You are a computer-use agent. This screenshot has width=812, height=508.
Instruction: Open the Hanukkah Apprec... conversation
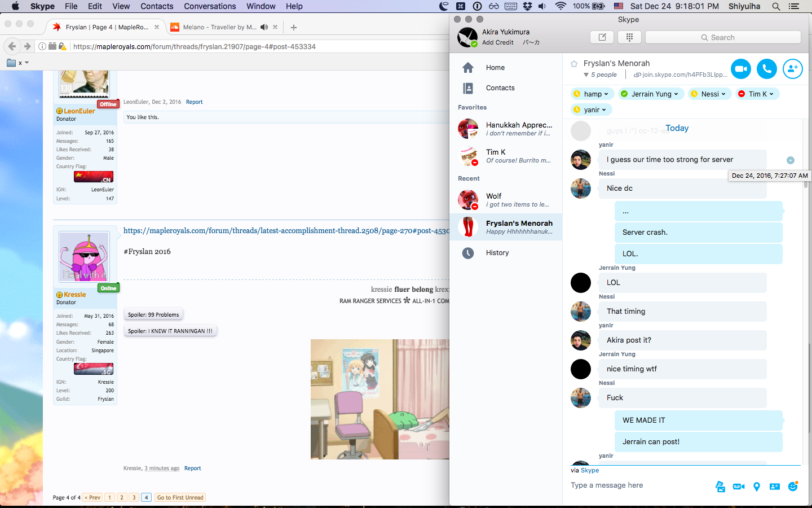[x=506, y=129]
